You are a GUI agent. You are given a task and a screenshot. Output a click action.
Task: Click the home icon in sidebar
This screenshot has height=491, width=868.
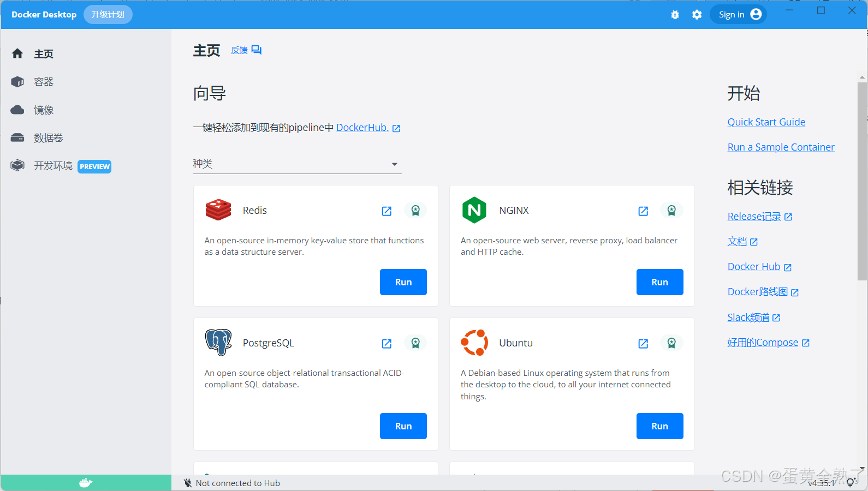17,53
